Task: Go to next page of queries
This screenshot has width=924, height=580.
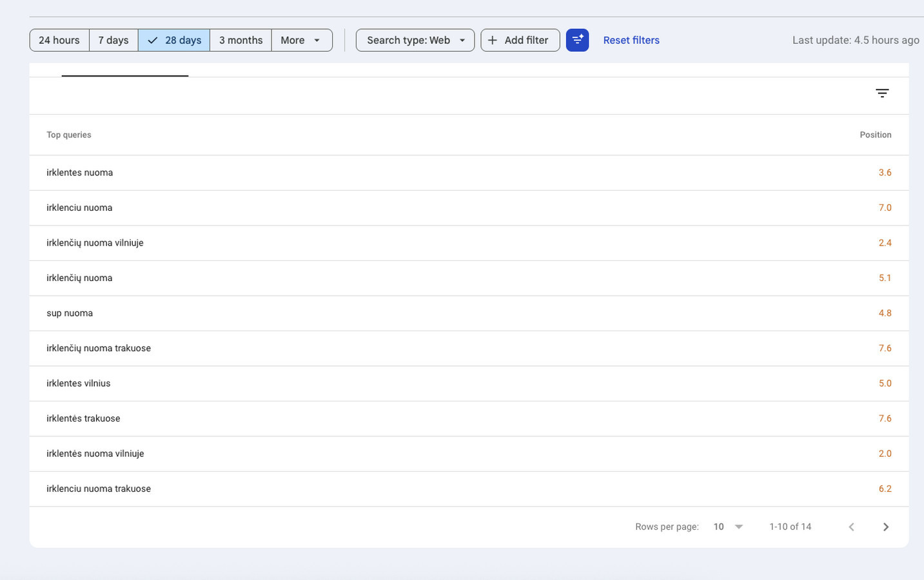Action: click(x=885, y=527)
